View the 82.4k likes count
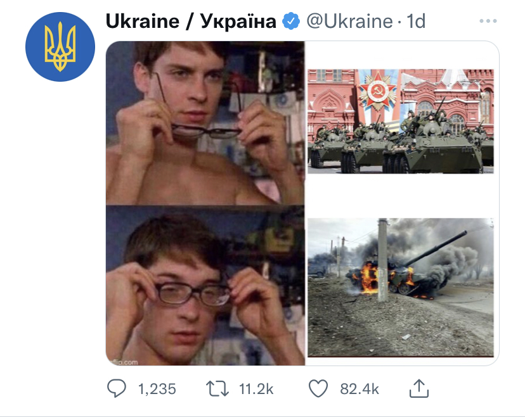The width and height of the screenshot is (525, 420). [360, 389]
